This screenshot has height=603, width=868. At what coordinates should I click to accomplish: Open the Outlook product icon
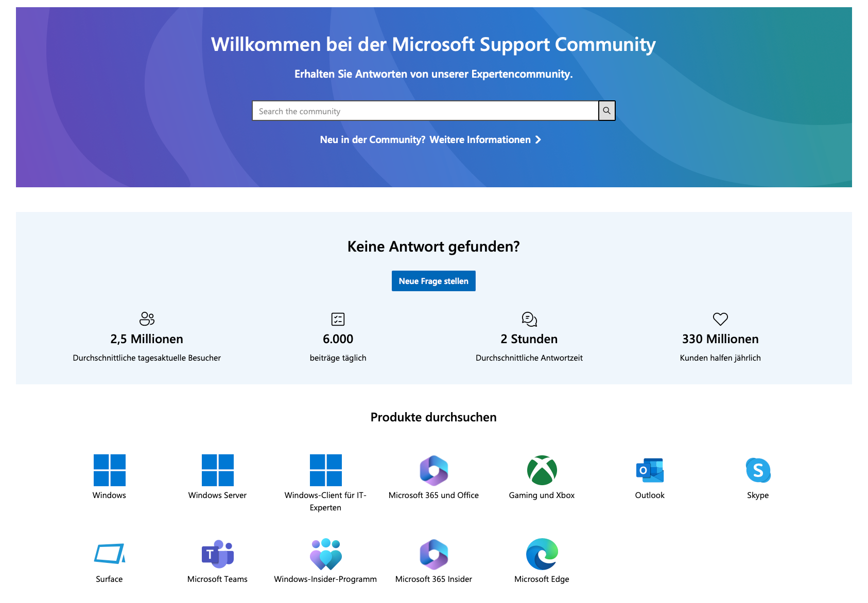tap(650, 470)
